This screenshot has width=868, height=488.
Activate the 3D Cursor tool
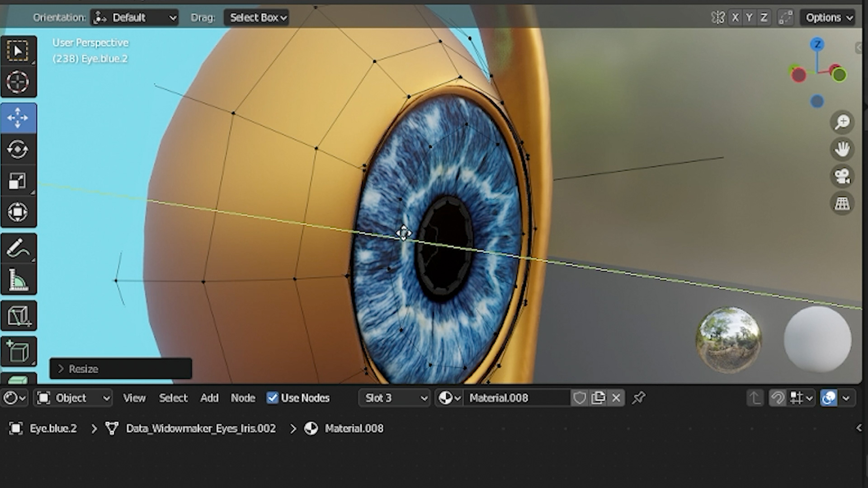[x=18, y=82]
